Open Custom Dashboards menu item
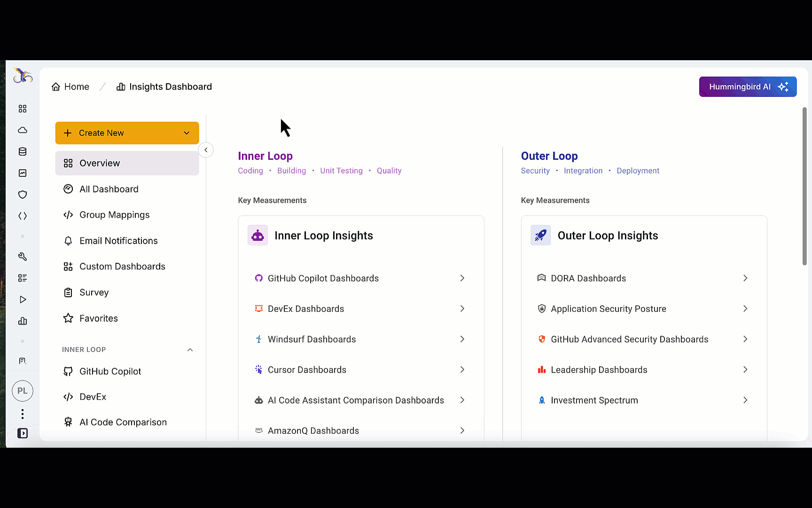 click(122, 267)
